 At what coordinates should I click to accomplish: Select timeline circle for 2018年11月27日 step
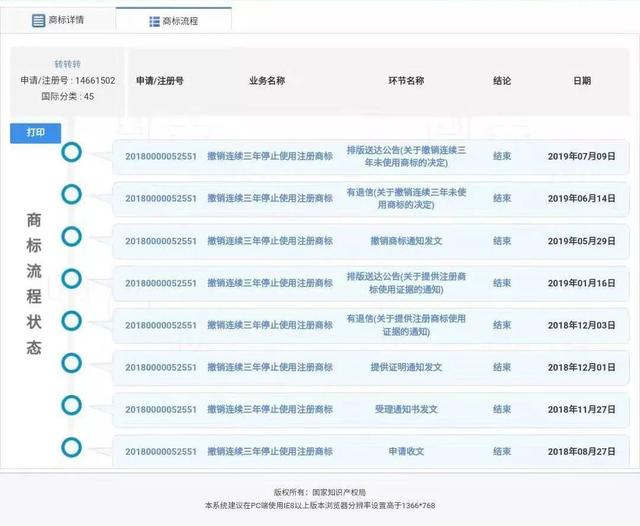[x=71, y=404]
